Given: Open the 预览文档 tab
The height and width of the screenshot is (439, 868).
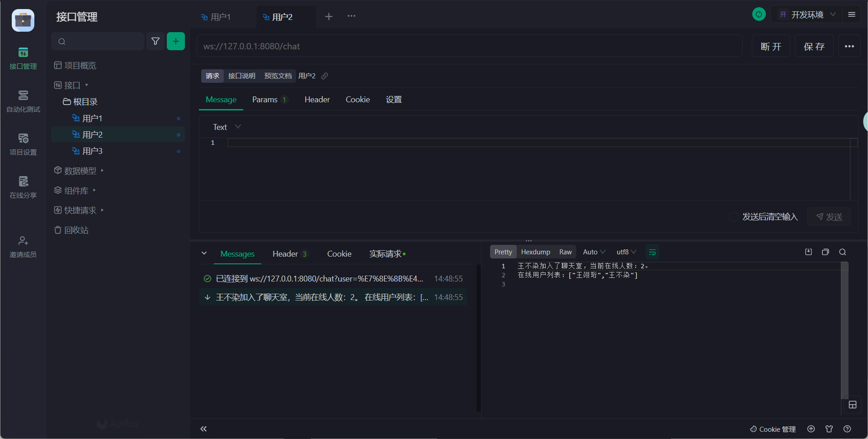Looking at the screenshot, I should [277, 76].
